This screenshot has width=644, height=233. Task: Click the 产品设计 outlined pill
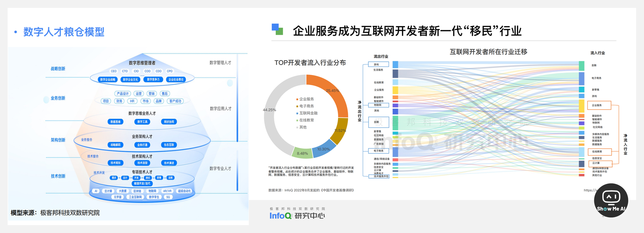pyautogui.click(x=123, y=94)
